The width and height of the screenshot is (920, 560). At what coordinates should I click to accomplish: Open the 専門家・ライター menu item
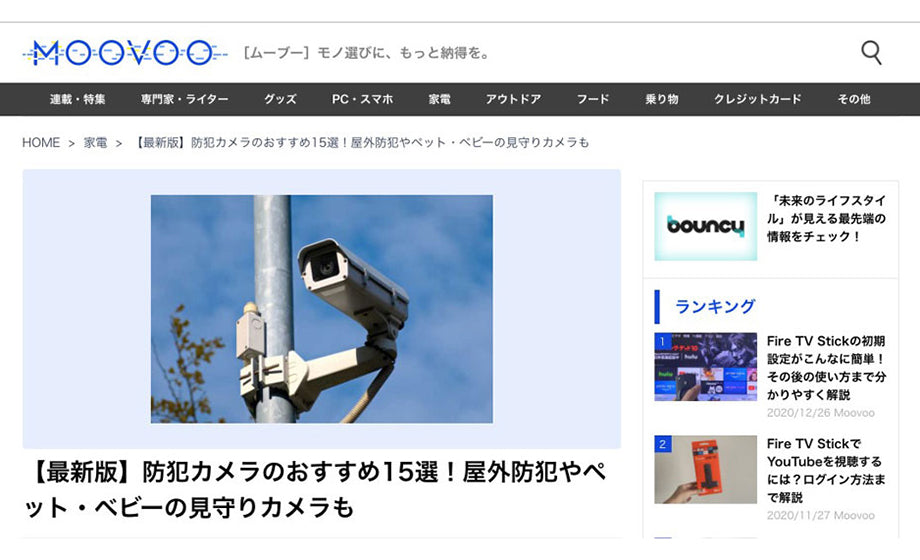(x=184, y=99)
